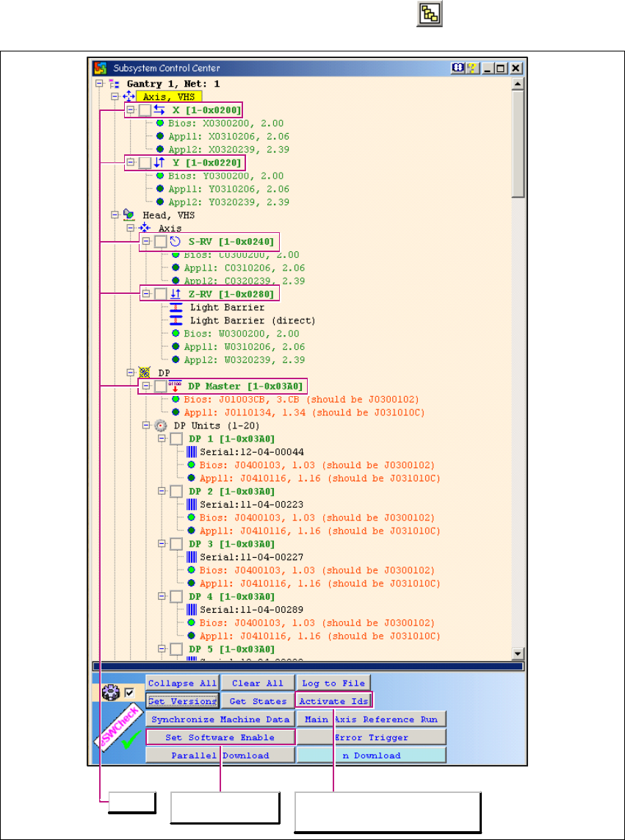This screenshot has width=625, height=840.
Task: Select the Light Barrier (direct) tree item
Action: point(252,320)
